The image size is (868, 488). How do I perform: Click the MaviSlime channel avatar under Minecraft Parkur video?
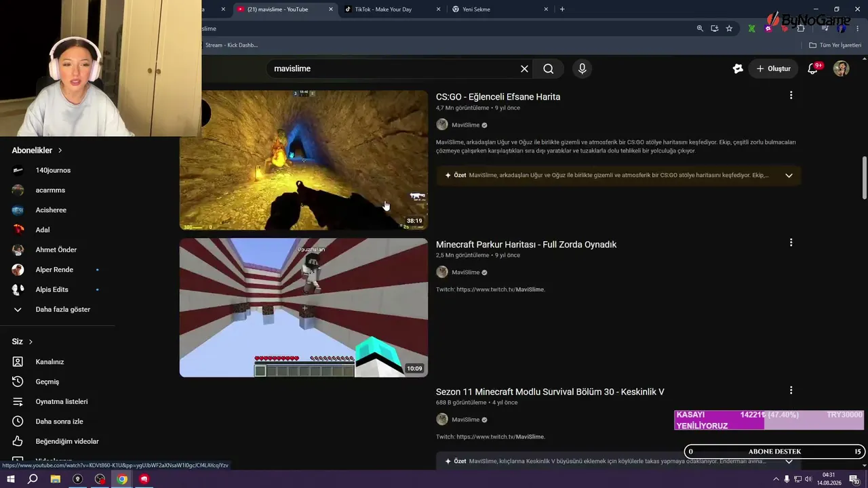click(x=442, y=272)
